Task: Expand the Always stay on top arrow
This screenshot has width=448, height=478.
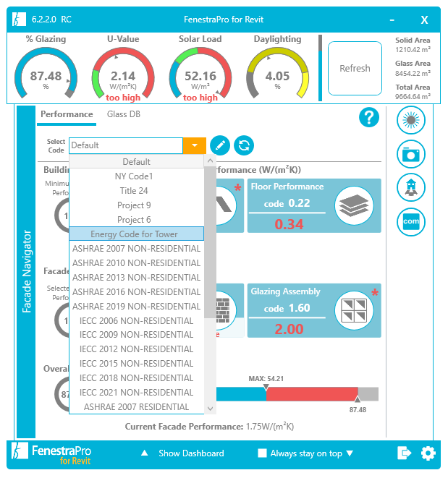Action: point(350,453)
